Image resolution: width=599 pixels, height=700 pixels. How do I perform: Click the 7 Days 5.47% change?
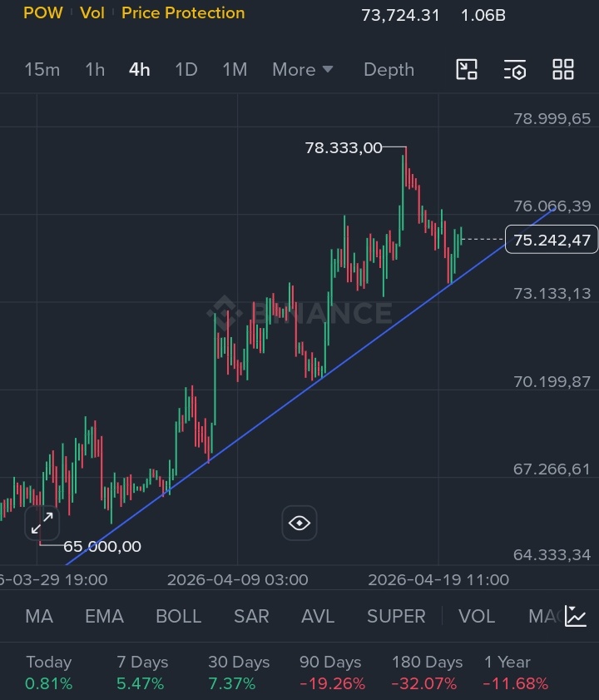pyautogui.click(x=142, y=673)
